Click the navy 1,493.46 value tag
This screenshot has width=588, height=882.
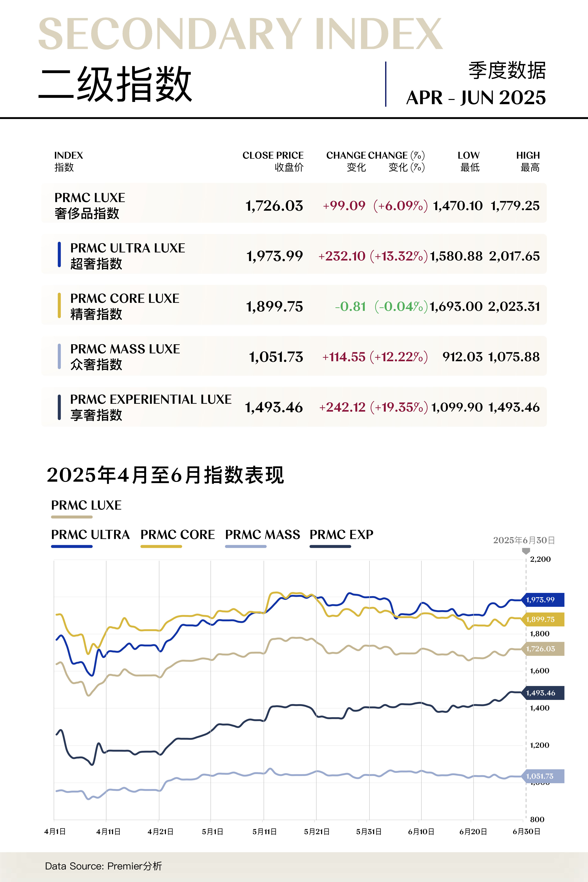pyautogui.click(x=542, y=693)
